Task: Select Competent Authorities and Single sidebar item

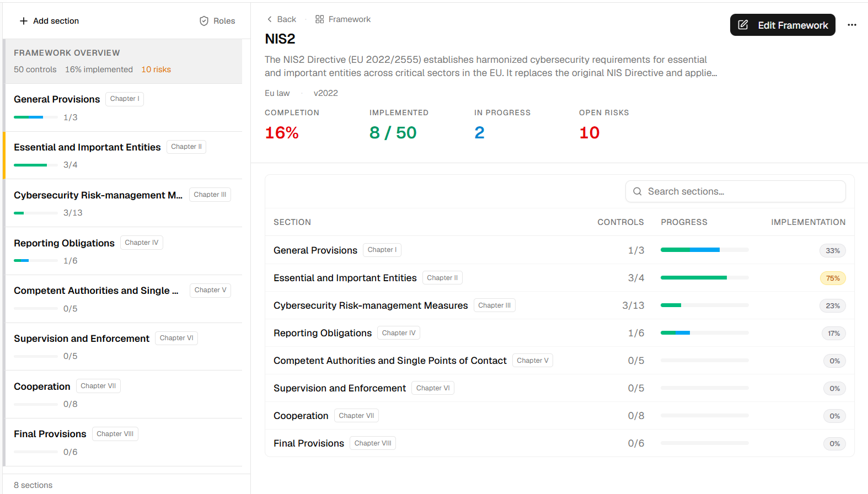Action: [124, 299]
